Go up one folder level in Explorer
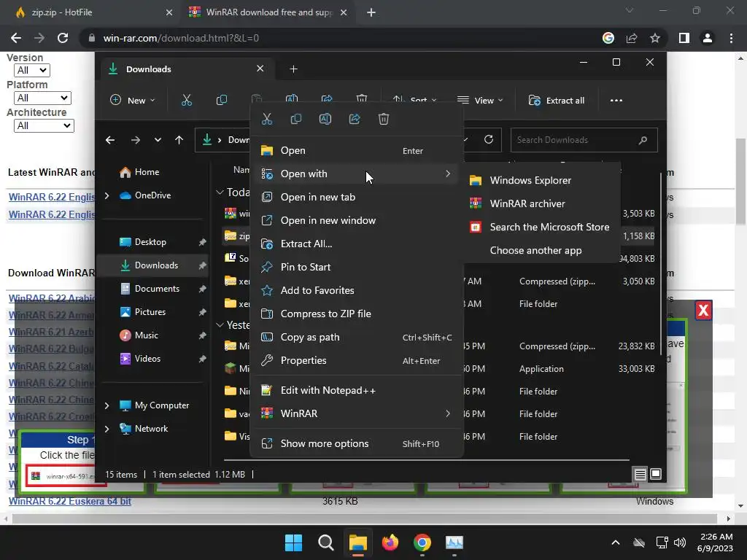 [x=179, y=140]
